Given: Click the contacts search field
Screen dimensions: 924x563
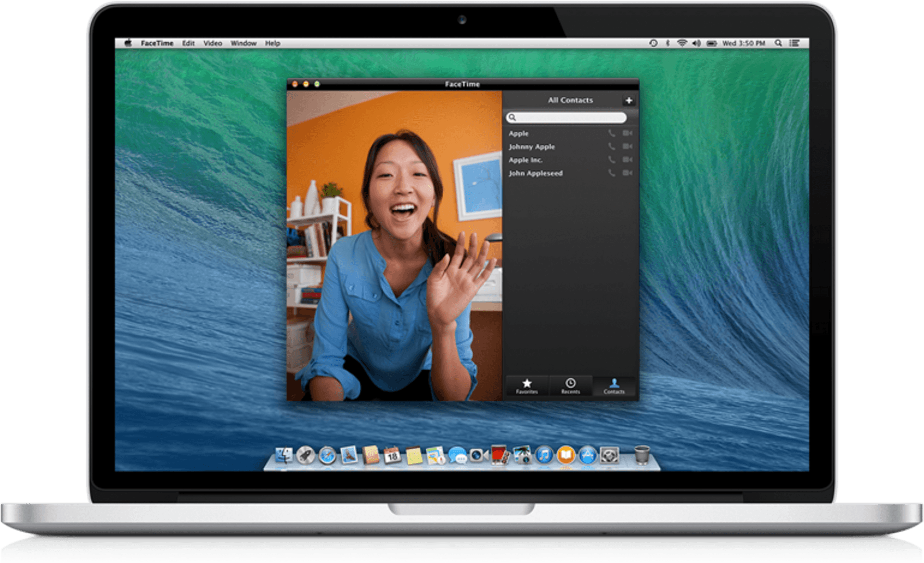Looking at the screenshot, I should 566,117.
